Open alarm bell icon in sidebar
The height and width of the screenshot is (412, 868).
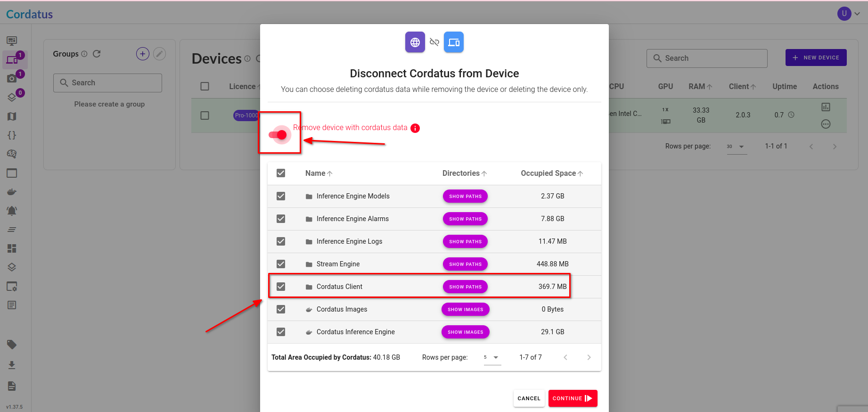[12, 211]
